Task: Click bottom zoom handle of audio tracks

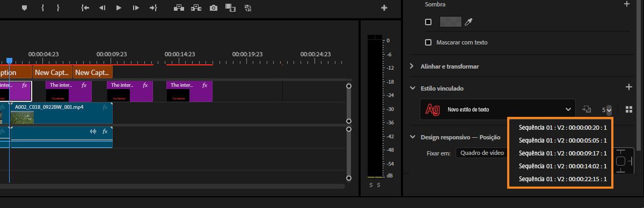Action: point(349,179)
